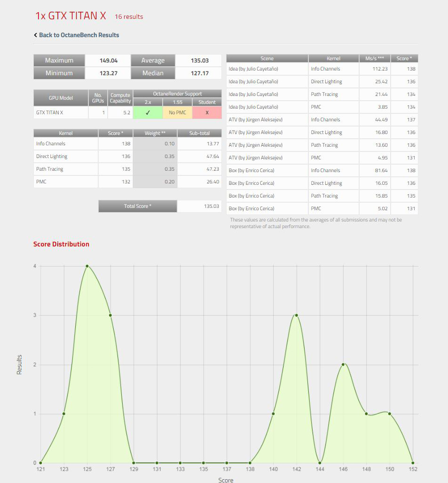Click the chart data point at score 140
Viewport: 448px width, 483px height.
273,414
